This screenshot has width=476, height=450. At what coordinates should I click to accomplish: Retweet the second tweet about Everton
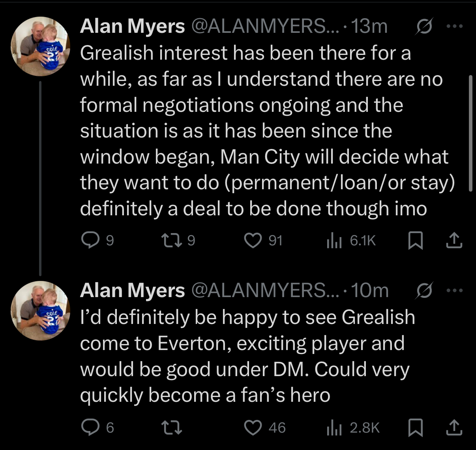tap(172, 427)
